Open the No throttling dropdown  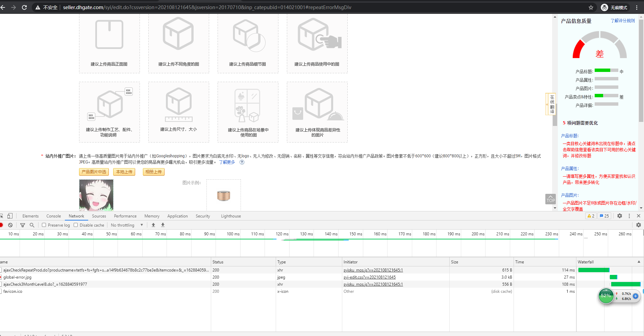coord(127,225)
